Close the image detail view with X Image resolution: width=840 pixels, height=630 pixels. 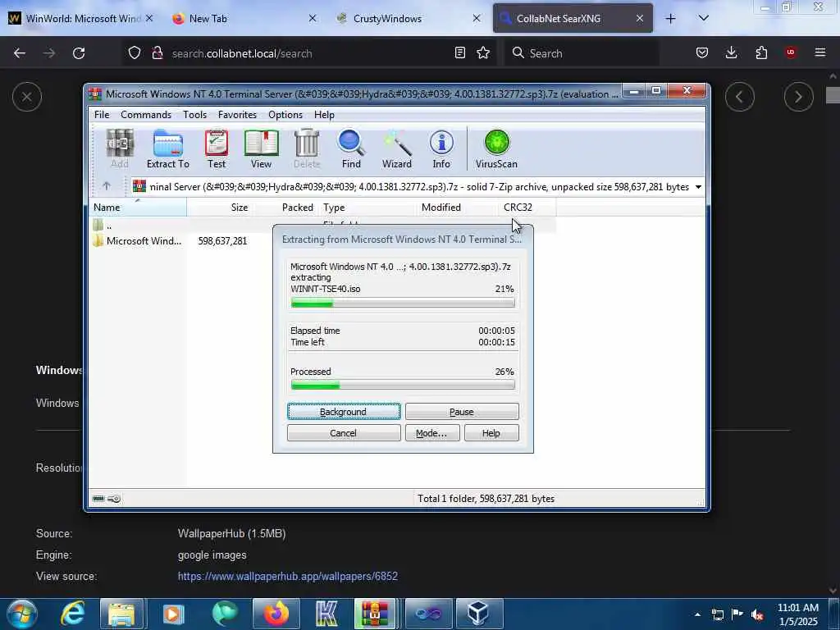[27, 97]
